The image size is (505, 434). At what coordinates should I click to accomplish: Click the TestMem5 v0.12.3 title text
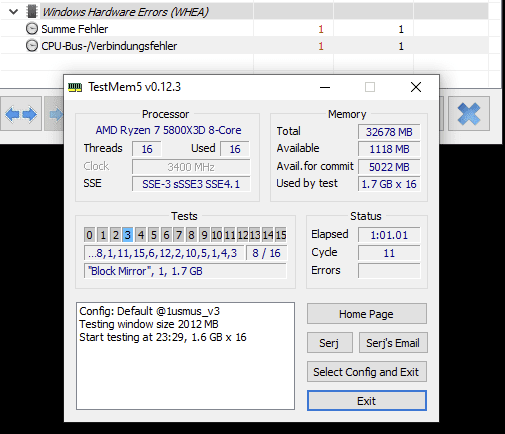(134, 87)
